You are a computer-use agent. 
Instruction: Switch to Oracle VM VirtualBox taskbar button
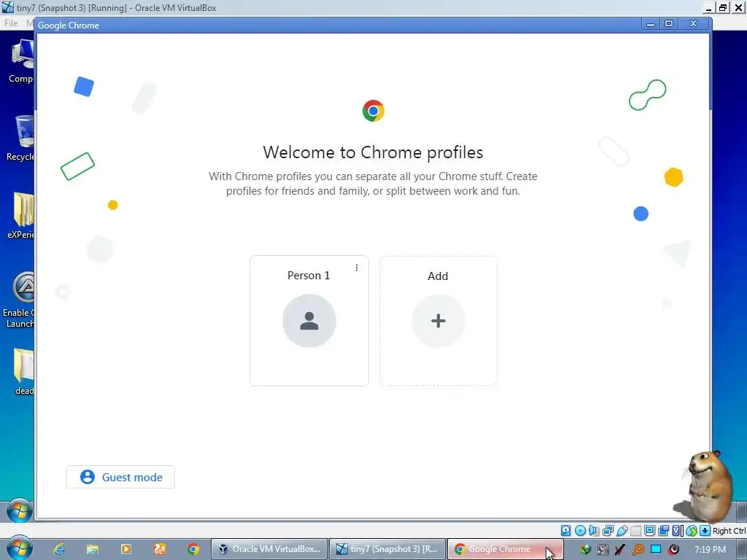coord(270,549)
